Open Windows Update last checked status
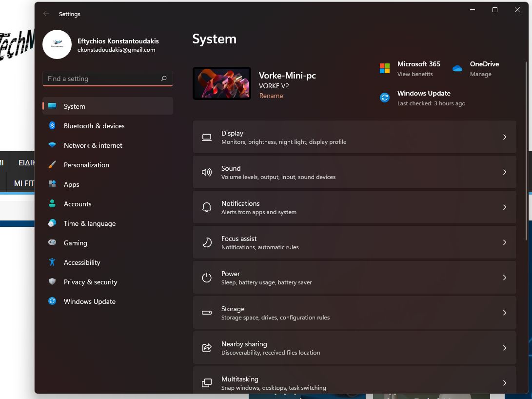532x399 pixels. tap(431, 103)
